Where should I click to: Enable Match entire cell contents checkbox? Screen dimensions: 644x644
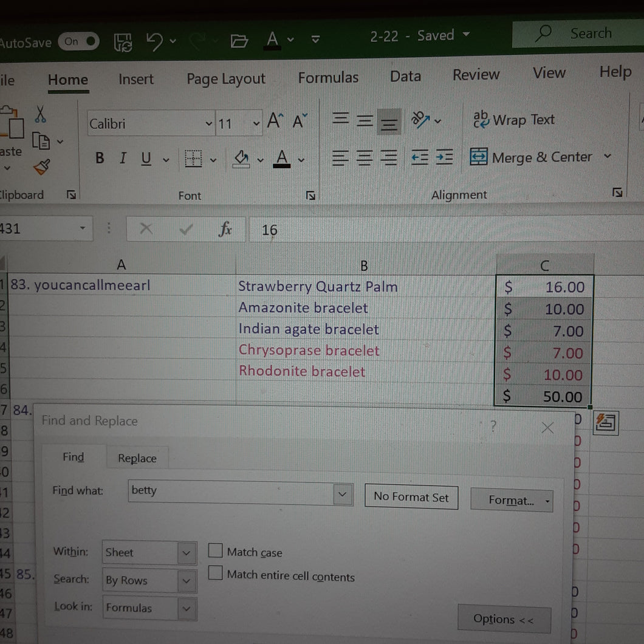(215, 572)
